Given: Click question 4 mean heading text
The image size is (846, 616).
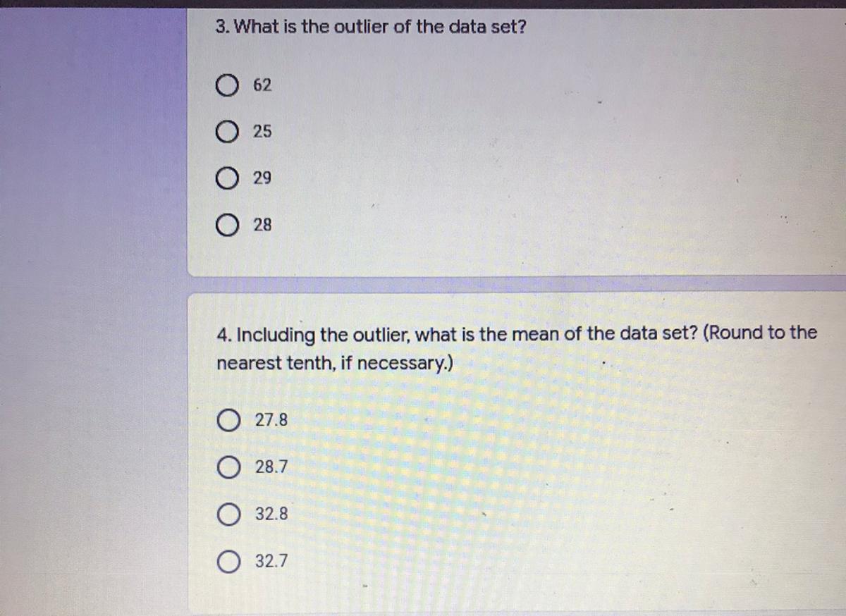Looking at the screenshot, I should click(516, 333).
